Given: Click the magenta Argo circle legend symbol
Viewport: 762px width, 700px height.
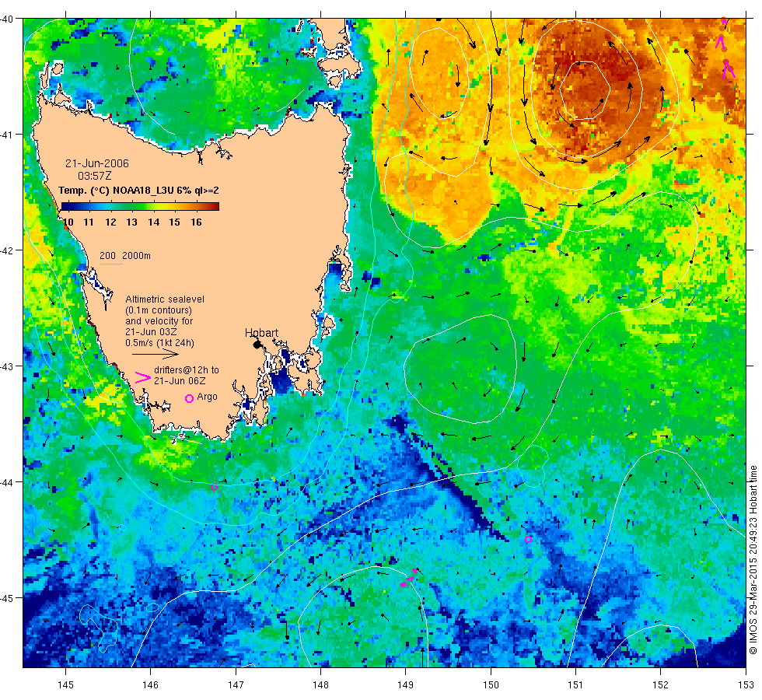Looking at the screenshot, I should (x=190, y=398).
